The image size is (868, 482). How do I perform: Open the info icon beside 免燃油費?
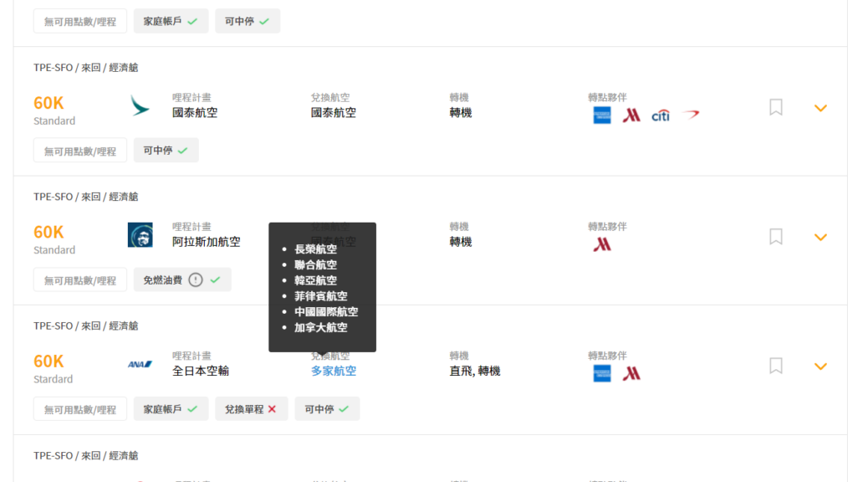[196, 279]
